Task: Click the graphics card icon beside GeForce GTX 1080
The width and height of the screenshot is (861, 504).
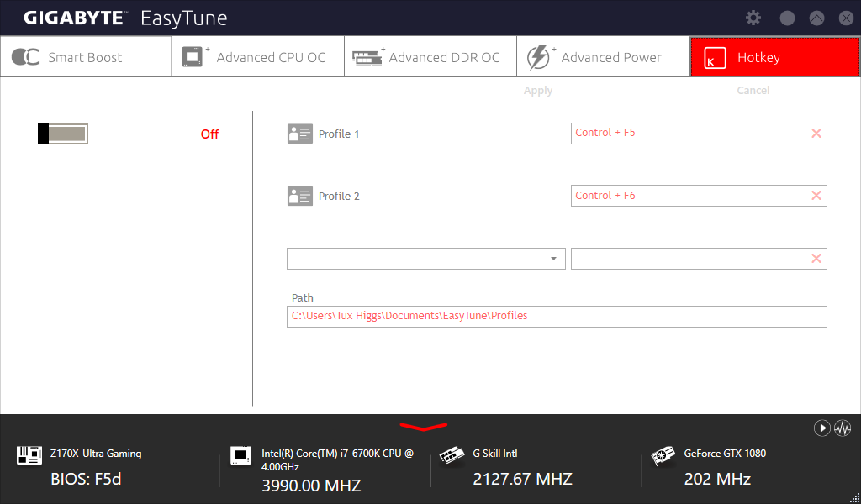Action: (x=663, y=456)
